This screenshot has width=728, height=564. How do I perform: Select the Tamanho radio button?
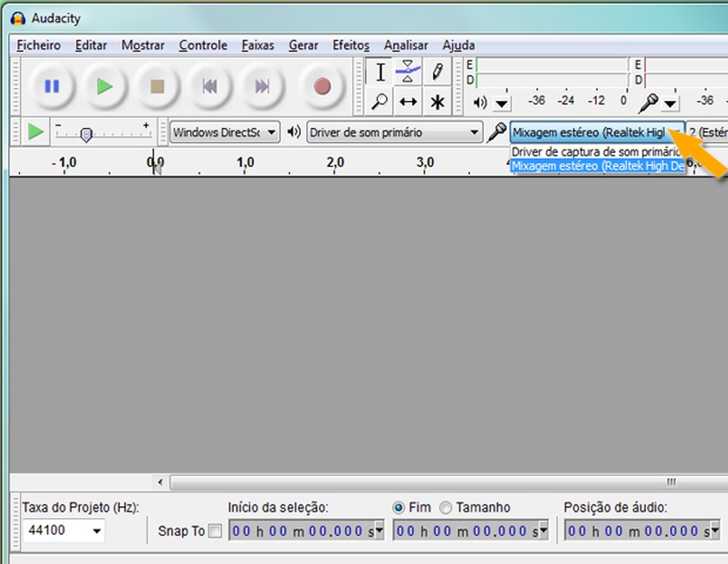(446, 508)
